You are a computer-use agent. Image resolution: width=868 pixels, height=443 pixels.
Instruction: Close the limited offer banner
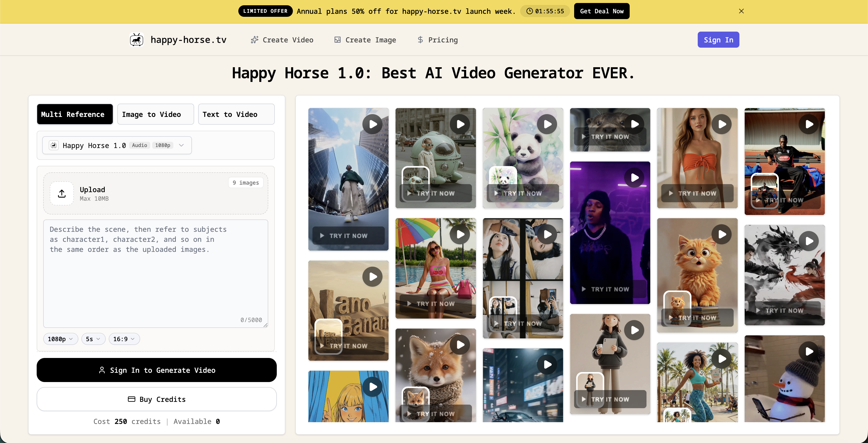(741, 11)
